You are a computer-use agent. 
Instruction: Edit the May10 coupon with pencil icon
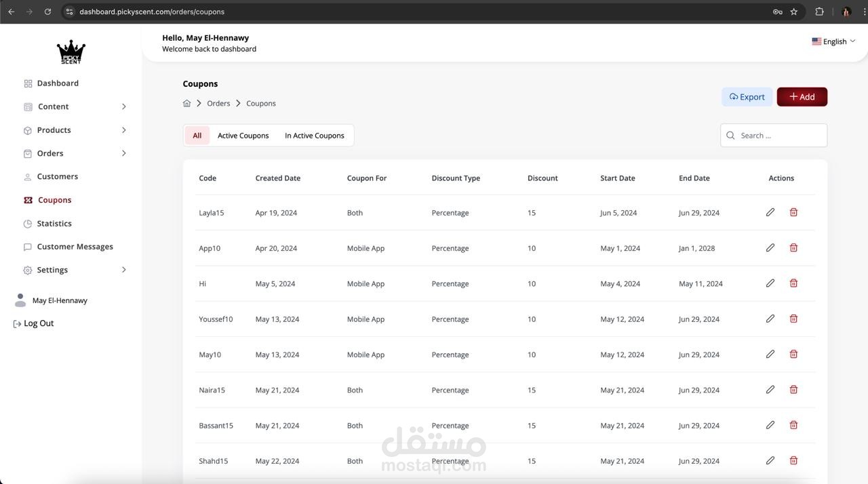point(770,354)
